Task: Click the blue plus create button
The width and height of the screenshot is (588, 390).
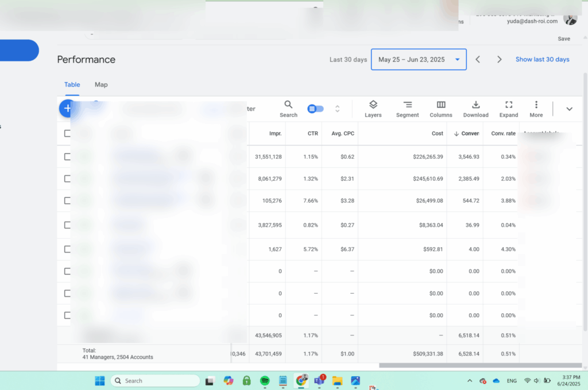Action: click(67, 108)
